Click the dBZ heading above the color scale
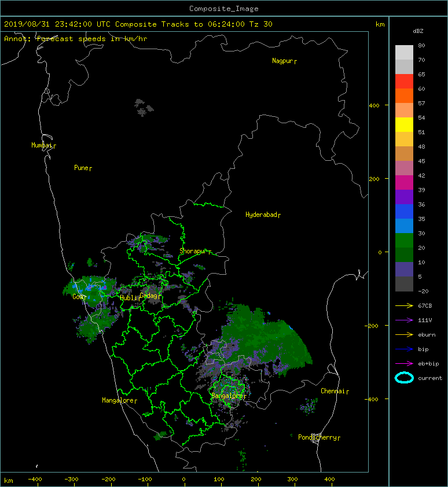The height and width of the screenshot is (487, 448). 418,31
